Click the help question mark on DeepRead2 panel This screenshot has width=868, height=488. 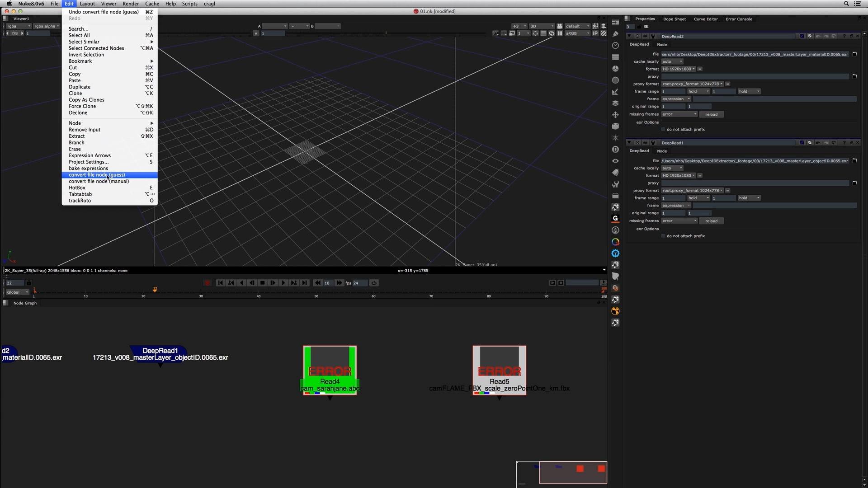(844, 36)
